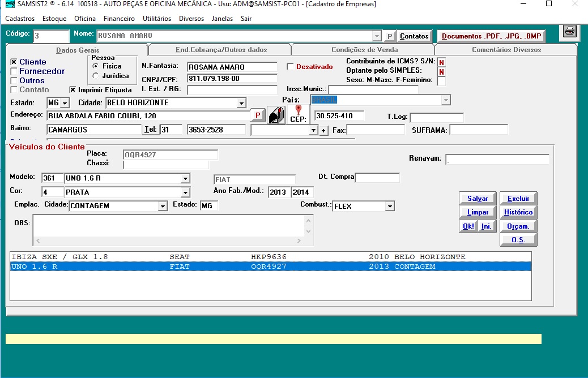This screenshot has height=378, width=588.
Task: Select the Jurídica radio button
Action: [x=96, y=76]
